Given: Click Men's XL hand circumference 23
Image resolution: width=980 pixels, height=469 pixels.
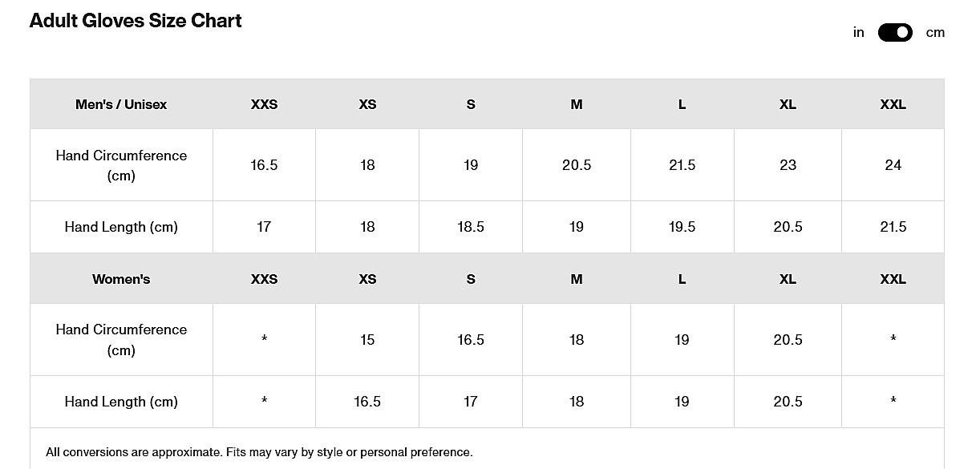Looking at the screenshot, I should click(x=788, y=165).
